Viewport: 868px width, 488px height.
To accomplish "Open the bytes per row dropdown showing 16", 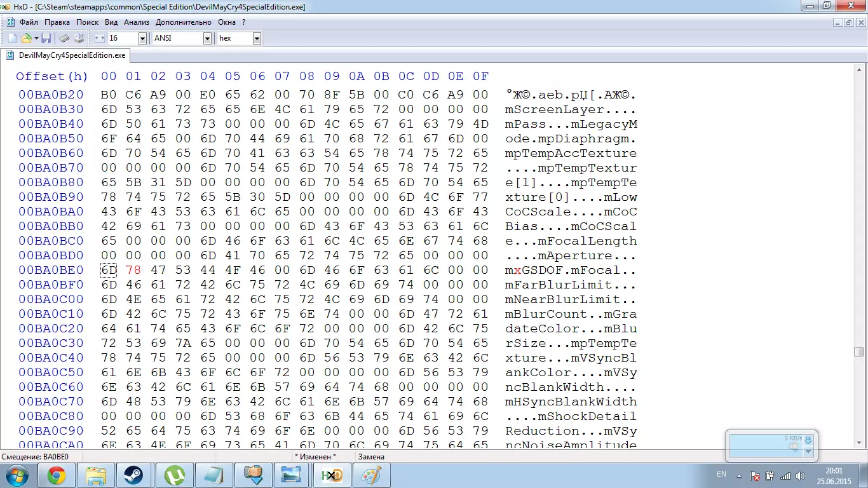I will 143,38.
